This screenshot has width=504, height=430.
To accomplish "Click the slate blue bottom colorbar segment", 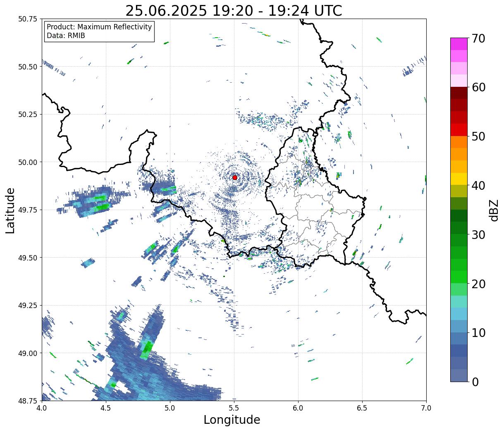I will click(459, 375).
